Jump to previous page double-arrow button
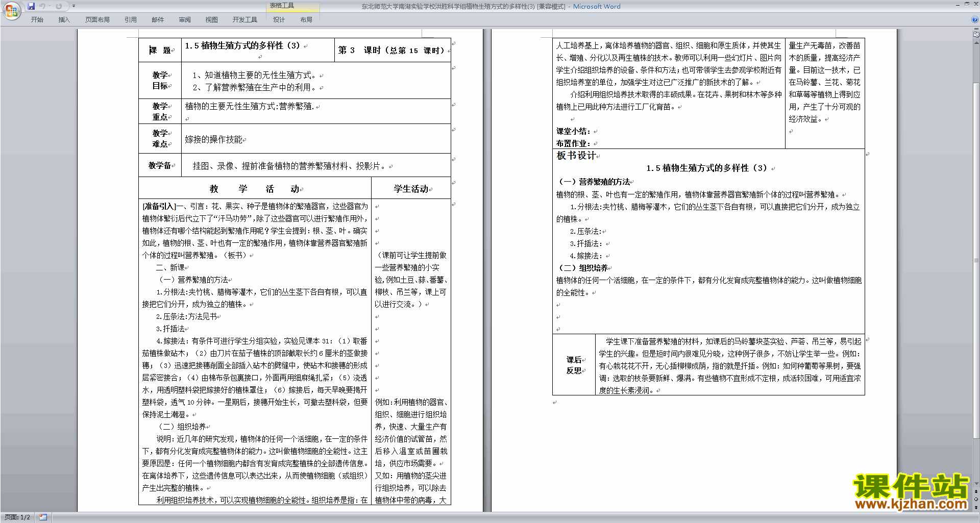The height and width of the screenshot is (523, 980). tap(976, 491)
